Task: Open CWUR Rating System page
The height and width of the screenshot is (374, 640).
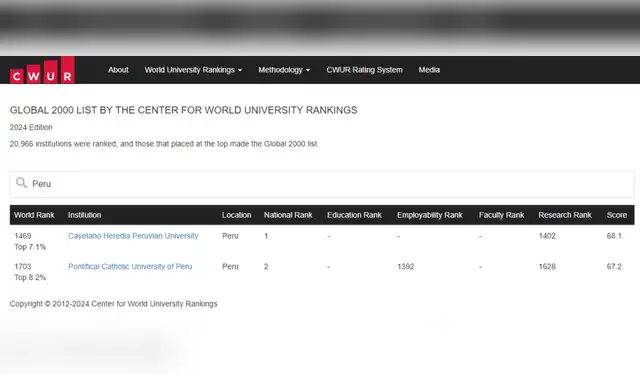Action: coord(364,70)
